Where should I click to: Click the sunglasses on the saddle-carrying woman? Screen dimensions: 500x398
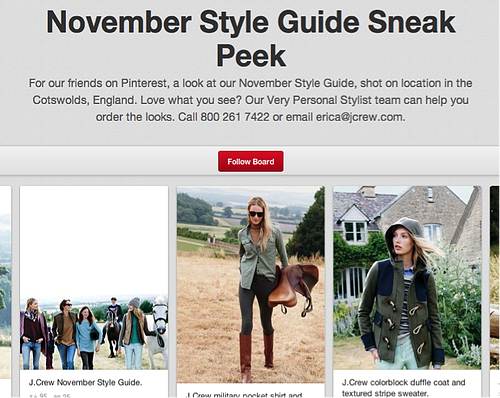[256, 214]
